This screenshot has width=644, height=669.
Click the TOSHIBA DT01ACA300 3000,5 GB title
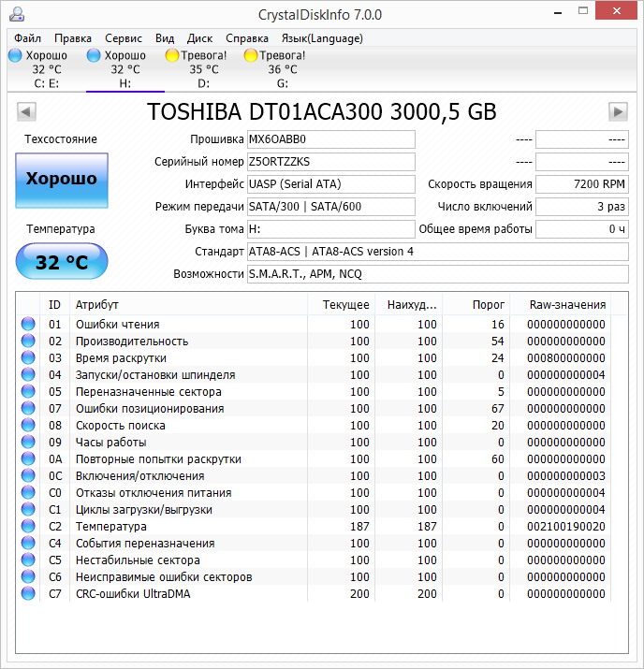tap(322, 111)
